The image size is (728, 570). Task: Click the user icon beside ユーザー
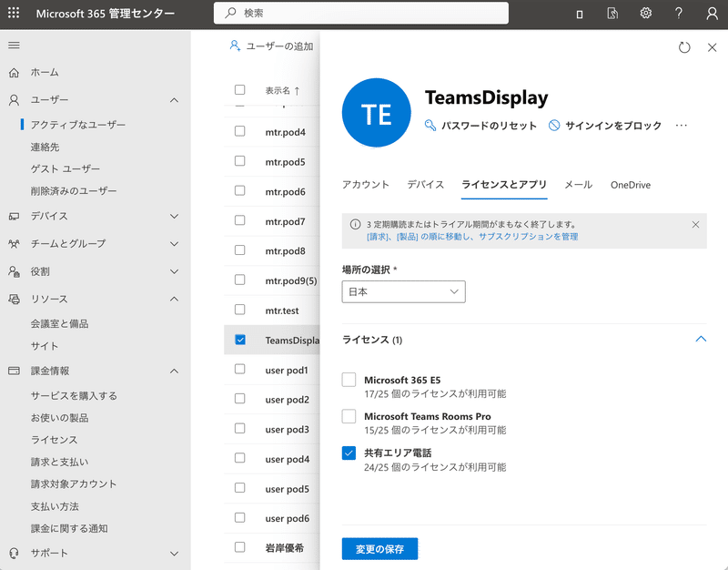(x=14, y=100)
